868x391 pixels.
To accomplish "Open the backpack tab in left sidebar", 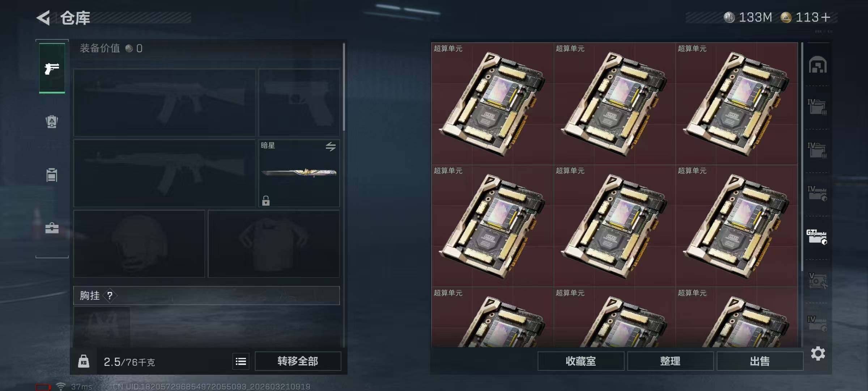I will (52, 122).
